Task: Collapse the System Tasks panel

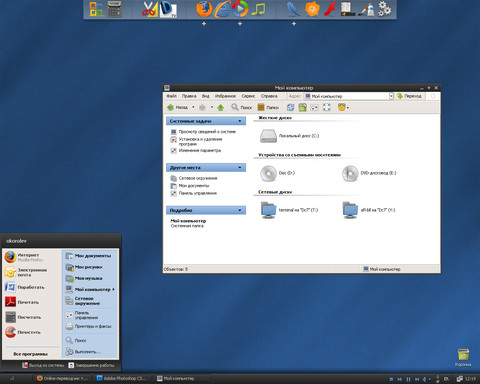Action: point(240,121)
